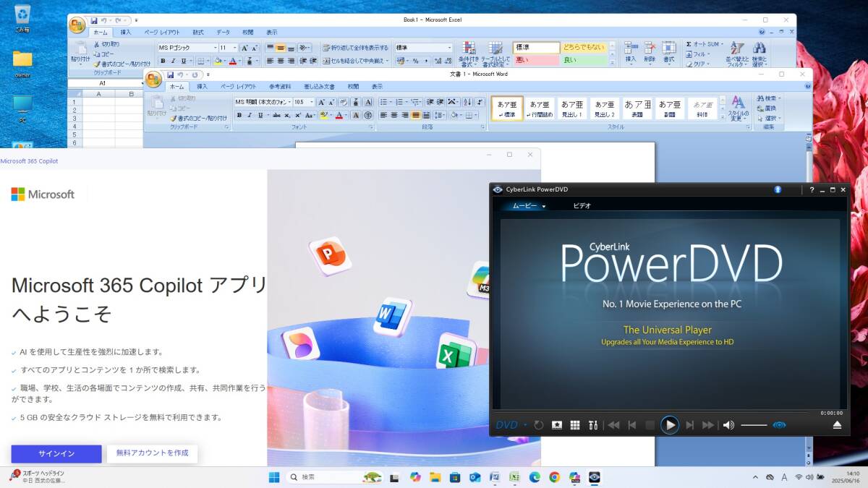868x488 pixels.
Task: Click the どちらでもない cell style in Excel
Action: [x=584, y=48]
